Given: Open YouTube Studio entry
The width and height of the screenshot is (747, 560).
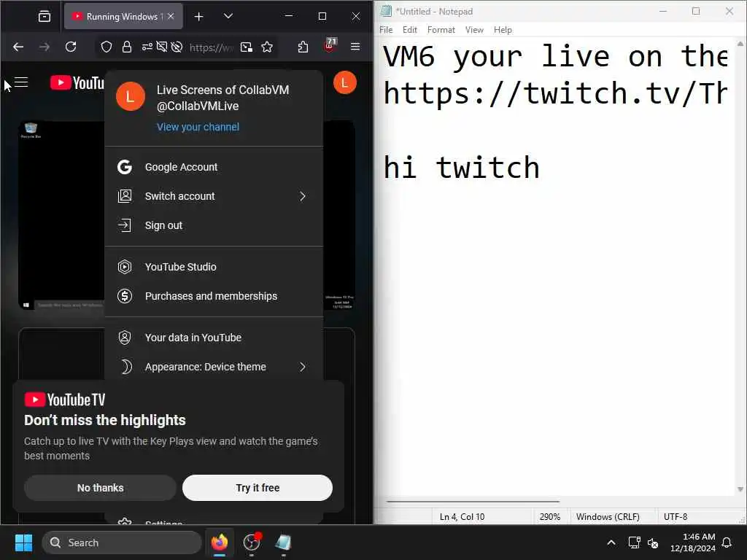Looking at the screenshot, I should pyautogui.click(x=214, y=267).
